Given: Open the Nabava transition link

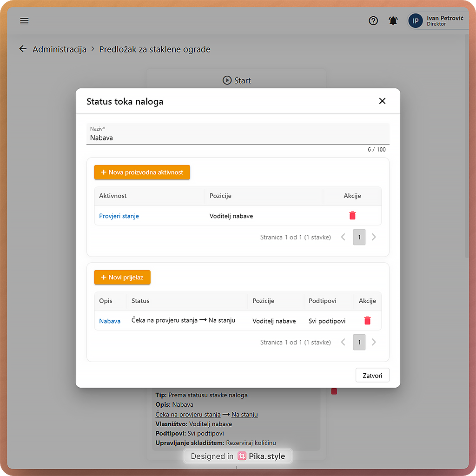Looking at the screenshot, I should click(110, 321).
